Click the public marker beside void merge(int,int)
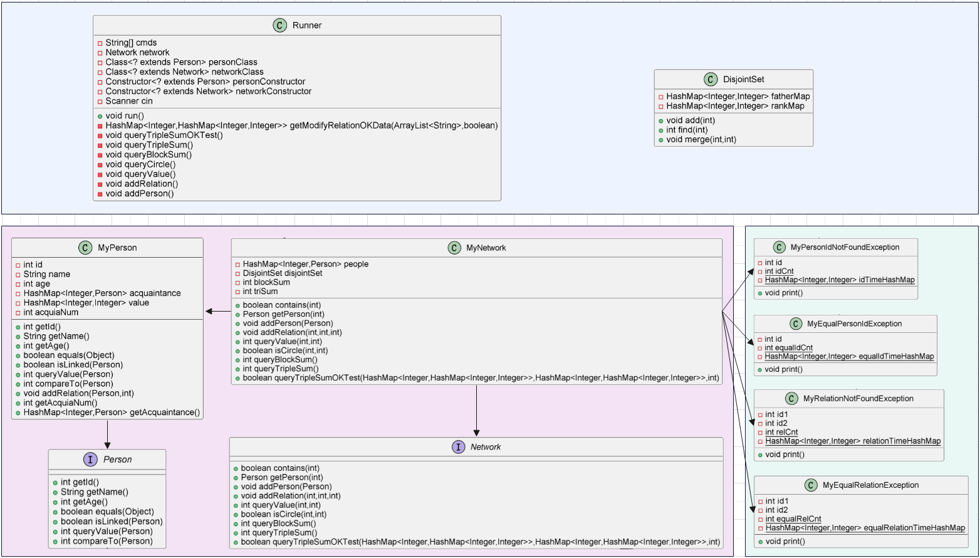 click(x=661, y=140)
